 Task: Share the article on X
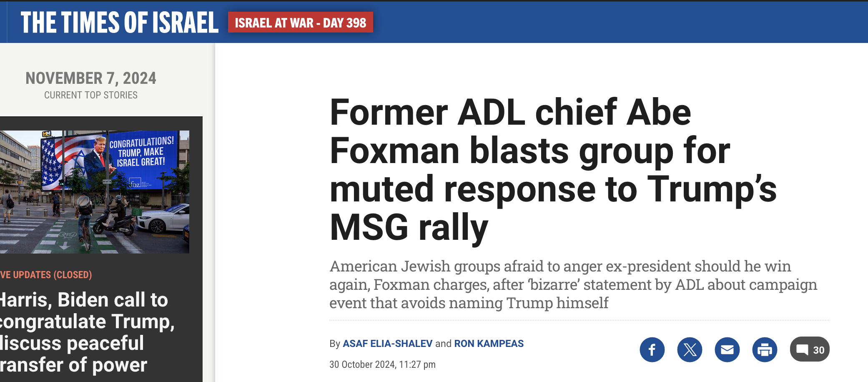tap(690, 349)
